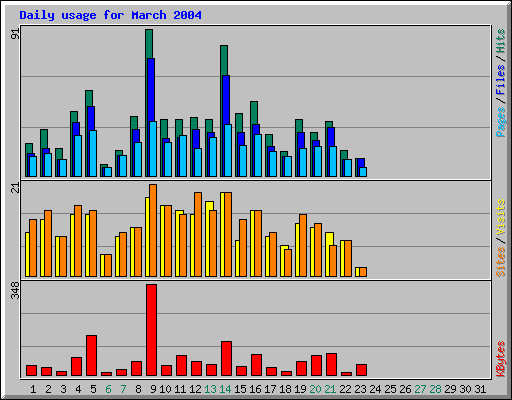512x400 pixels.
Task: Click day label 3 on the x-axis
Action: [63, 389]
